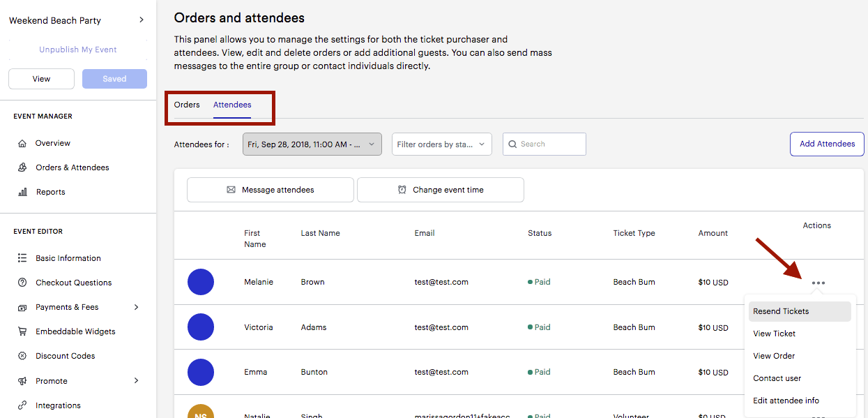Choose Edit attendee info menu option
The height and width of the screenshot is (418, 868).
pos(786,401)
